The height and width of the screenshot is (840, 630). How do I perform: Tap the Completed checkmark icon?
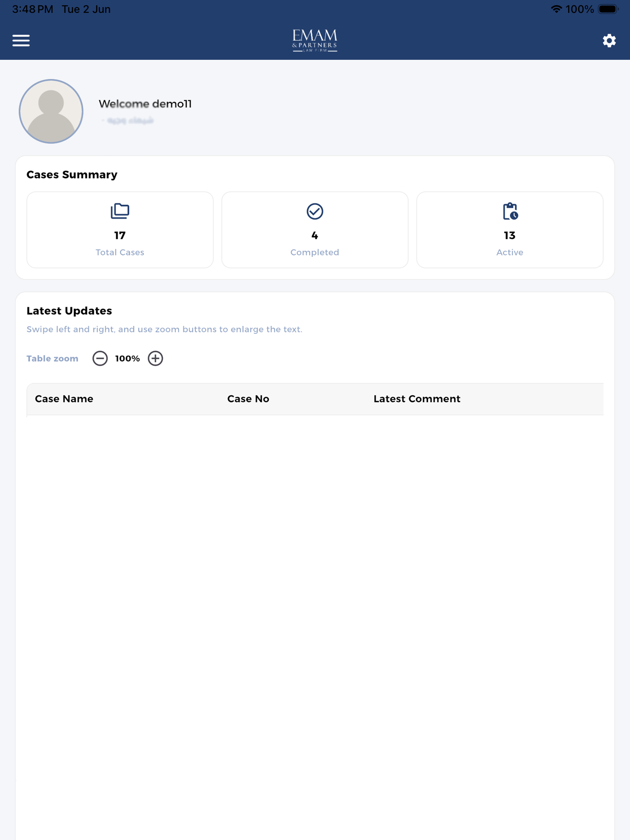coord(315,212)
